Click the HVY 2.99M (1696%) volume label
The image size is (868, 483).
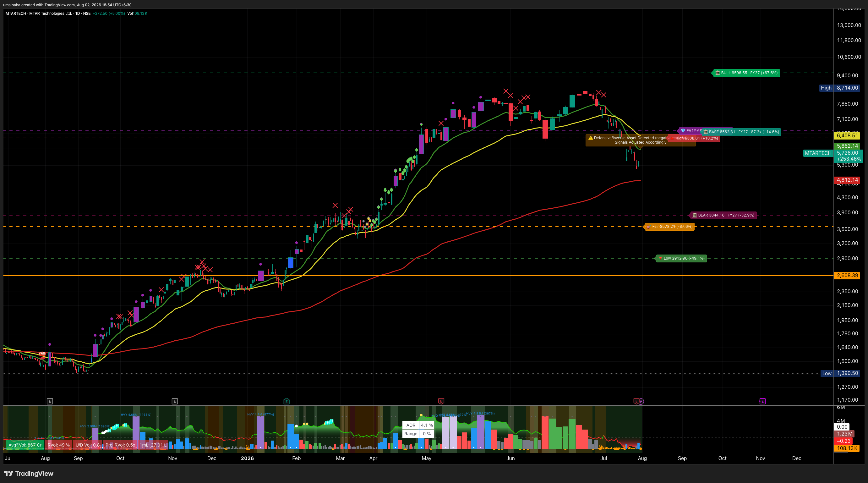[95, 426]
